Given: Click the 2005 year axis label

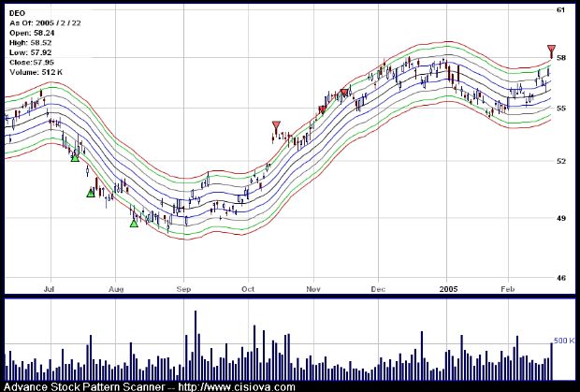Looking at the screenshot, I should (x=448, y=289).
